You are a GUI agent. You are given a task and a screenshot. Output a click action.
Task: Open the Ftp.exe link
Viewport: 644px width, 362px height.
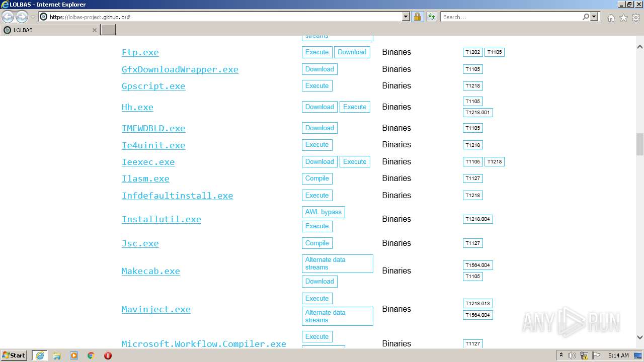coord(140,52)
